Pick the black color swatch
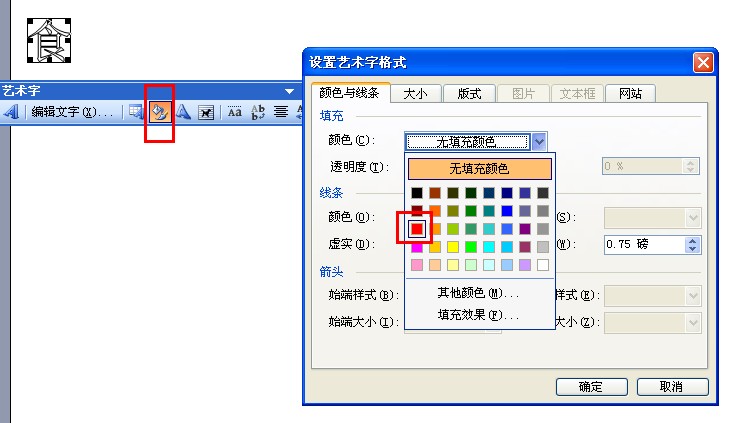This screenshot has height=423, width=747. click(417, 193)
